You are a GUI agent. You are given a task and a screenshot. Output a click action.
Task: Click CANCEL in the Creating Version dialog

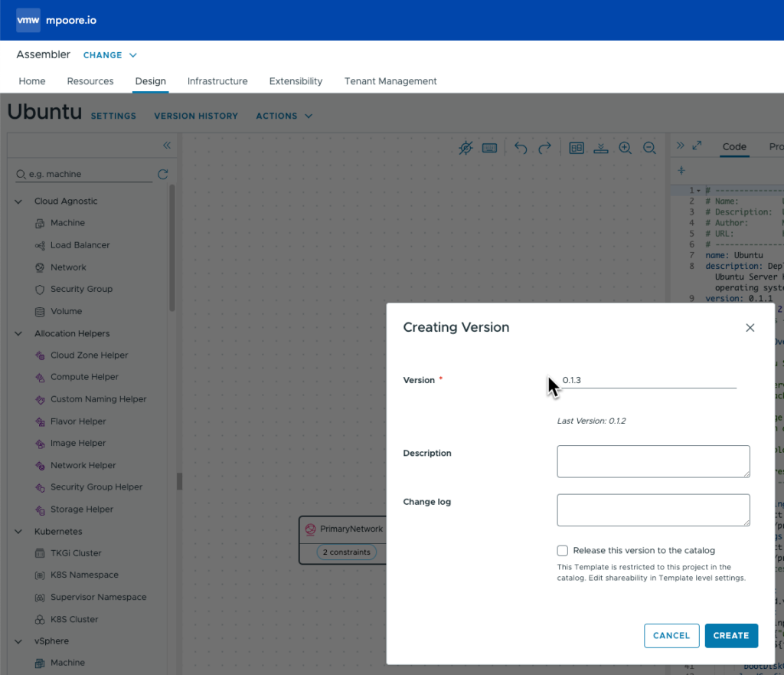click(x=671, y=635)
